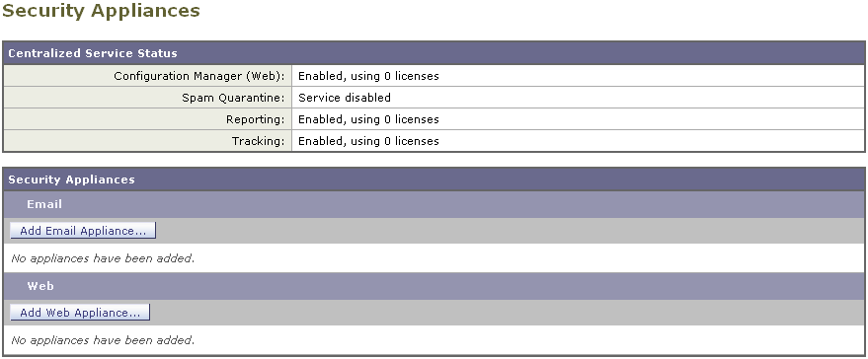
Task: Click the Tracking label
Action: (x=258, y=141)
